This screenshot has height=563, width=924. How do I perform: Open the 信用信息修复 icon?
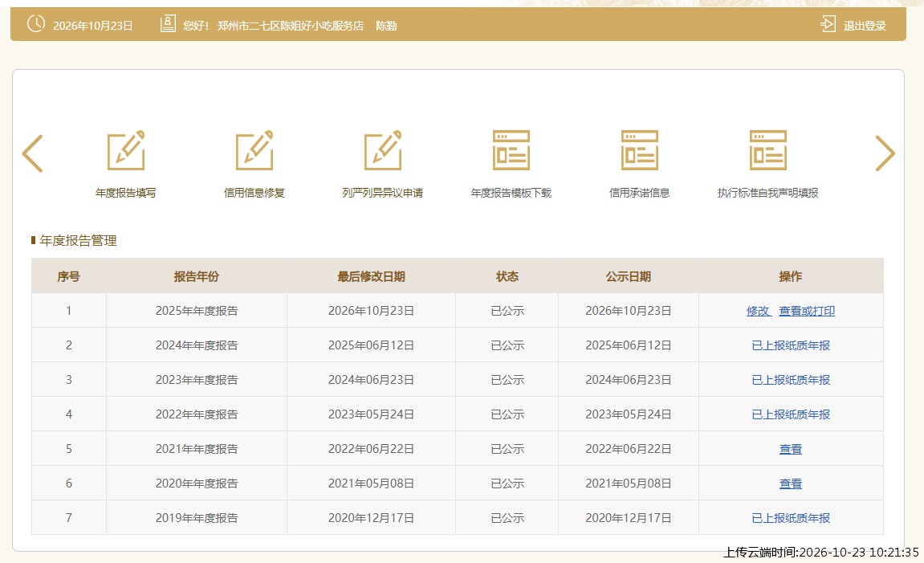(x=254, y=150)
